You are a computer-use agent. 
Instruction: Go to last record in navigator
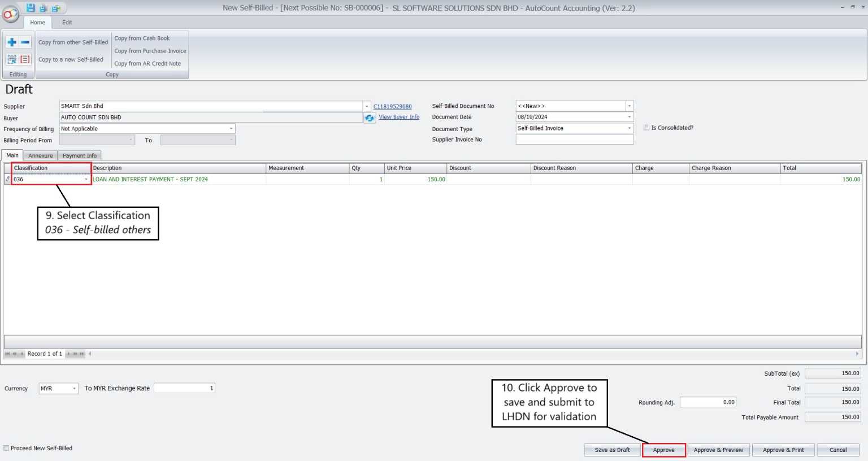(x=82, y=354)
